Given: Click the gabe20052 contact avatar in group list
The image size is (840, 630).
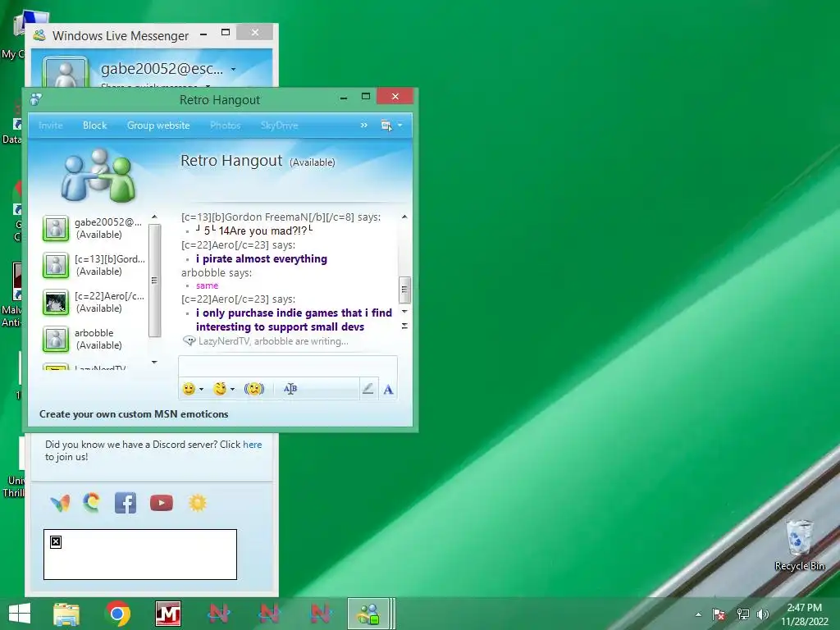Looking at the screenshot, I should click(x=56, y=228).
